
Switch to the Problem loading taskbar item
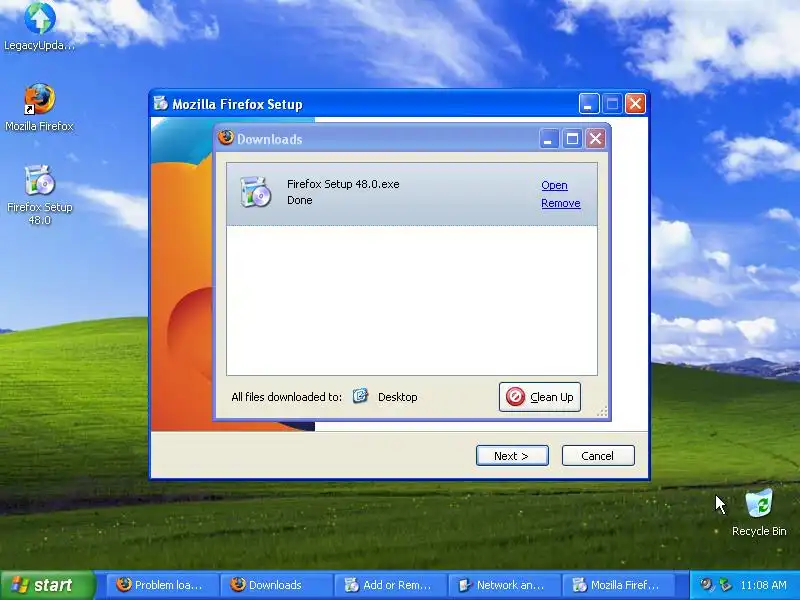click(x=162, y=585)
